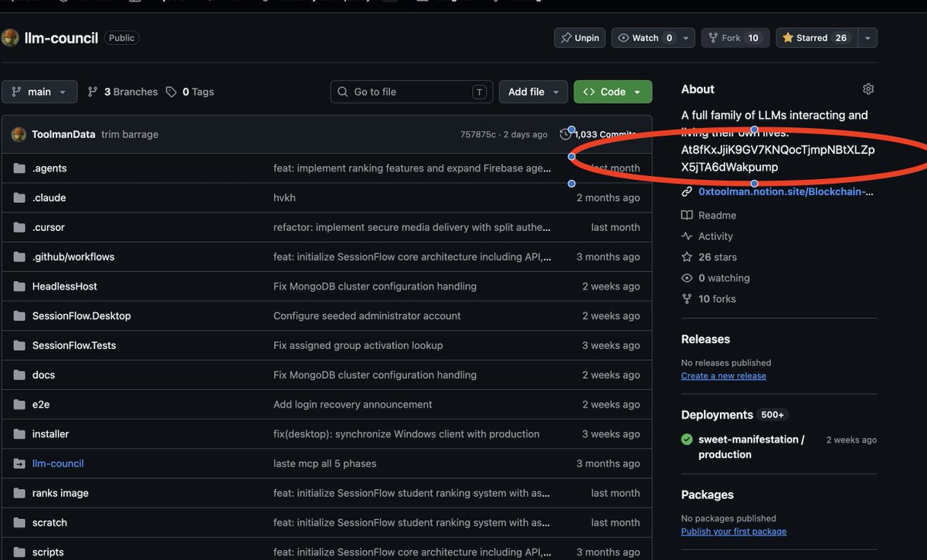This screenshot has height=560, width=927.
Task: Open the .claude folder
Action: pos(49,198)
